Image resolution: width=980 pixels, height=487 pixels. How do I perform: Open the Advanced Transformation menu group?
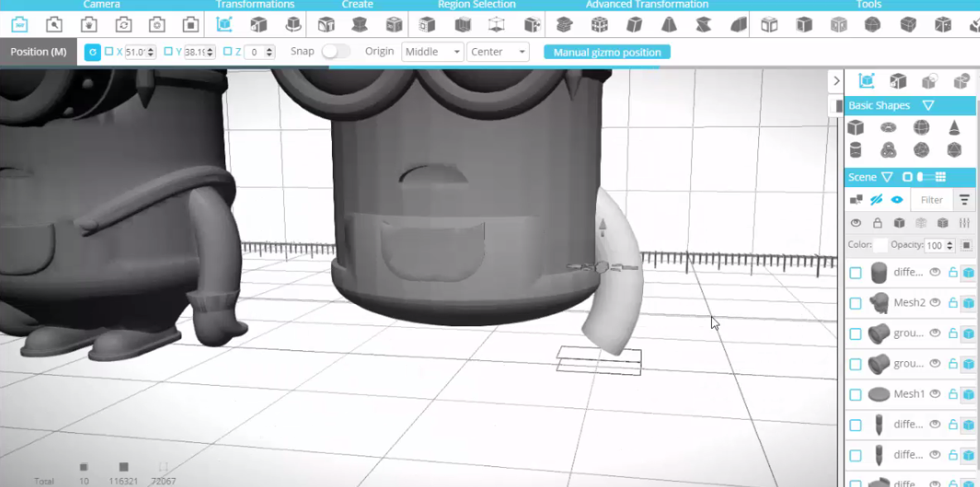647,4
